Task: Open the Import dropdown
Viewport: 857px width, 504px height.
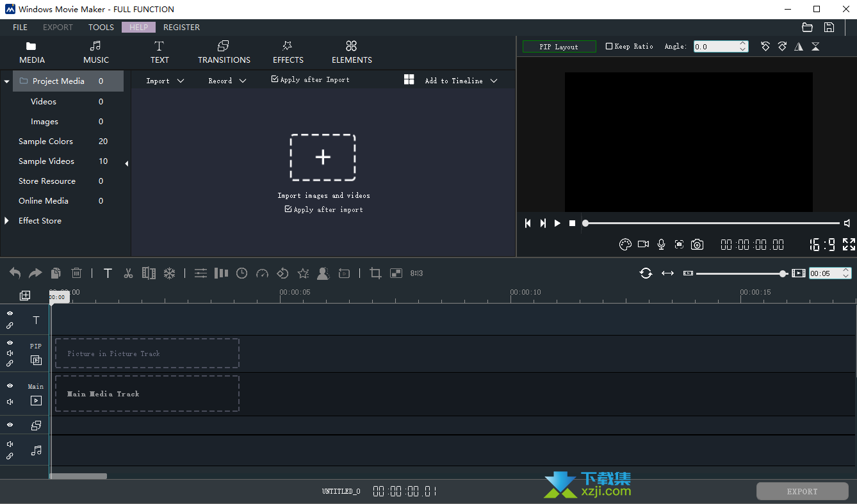Action: click(165, 81)
